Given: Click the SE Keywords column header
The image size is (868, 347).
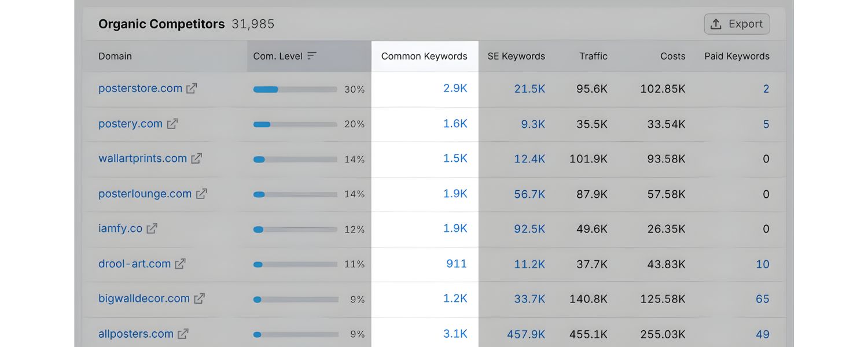Looking at the screenshot, I should click(516, 56).
